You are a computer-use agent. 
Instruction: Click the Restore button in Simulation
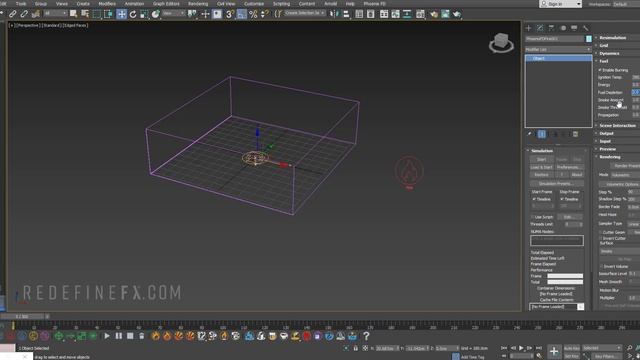[541, 175]
